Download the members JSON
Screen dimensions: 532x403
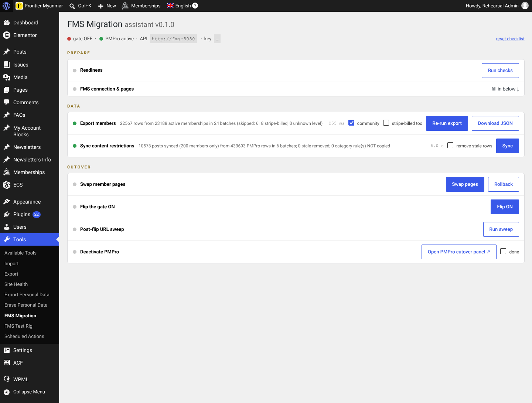[495, 123]
